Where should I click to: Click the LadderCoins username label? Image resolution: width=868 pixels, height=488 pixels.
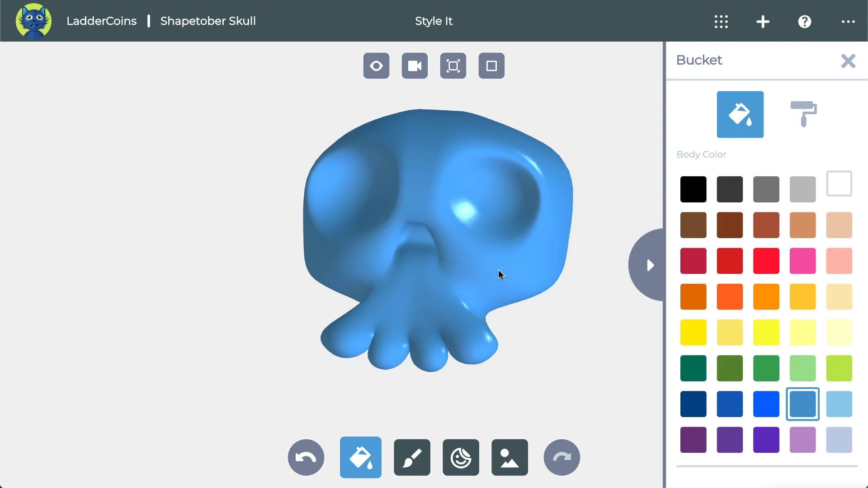pos(101,21)
